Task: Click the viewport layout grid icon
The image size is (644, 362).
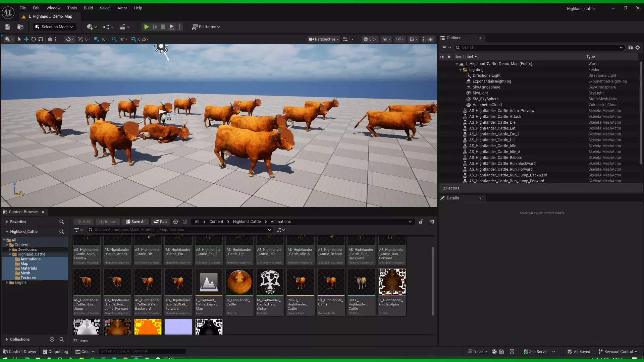Action: (431, 39)
